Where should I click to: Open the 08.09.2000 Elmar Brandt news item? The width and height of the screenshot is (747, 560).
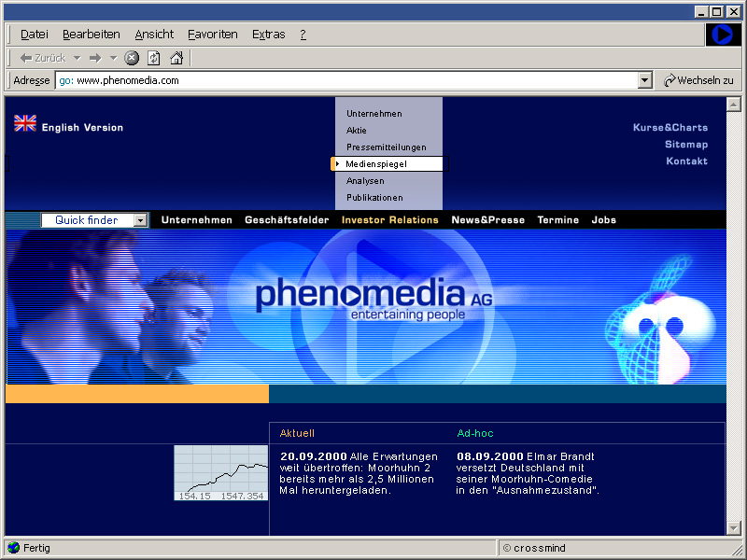(x=528, y=473)
